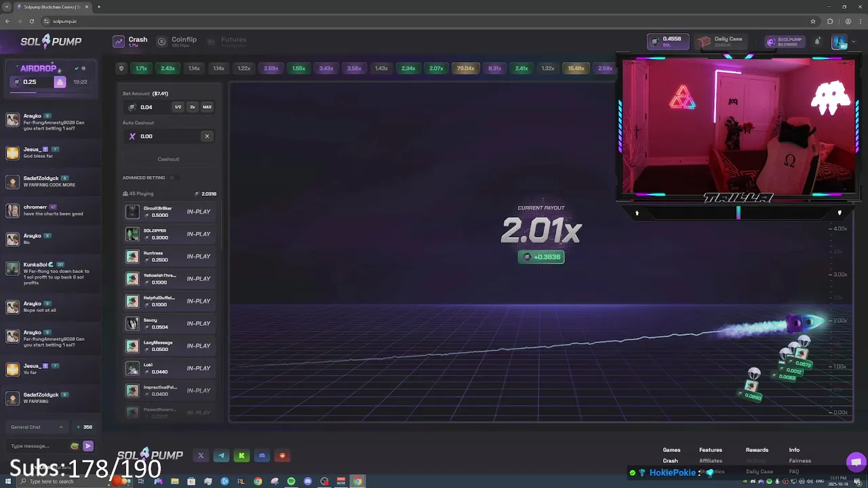Viewport: 868px width, 488px height.
Task: Open the emoji picker frog icon
Action: coord(75,446)
